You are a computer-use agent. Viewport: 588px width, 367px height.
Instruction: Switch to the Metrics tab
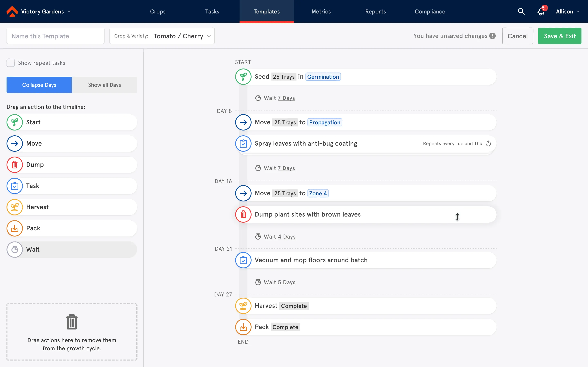click(321, 11)
